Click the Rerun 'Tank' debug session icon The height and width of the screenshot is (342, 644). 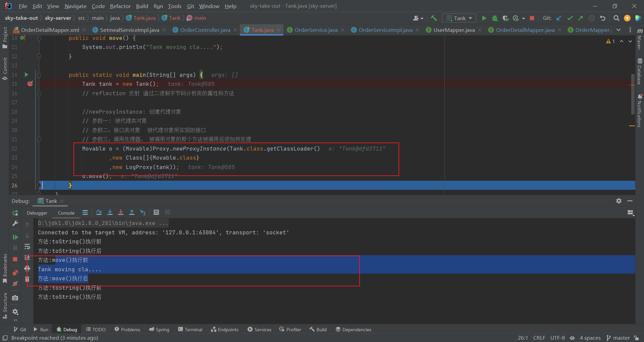(15, 213)
